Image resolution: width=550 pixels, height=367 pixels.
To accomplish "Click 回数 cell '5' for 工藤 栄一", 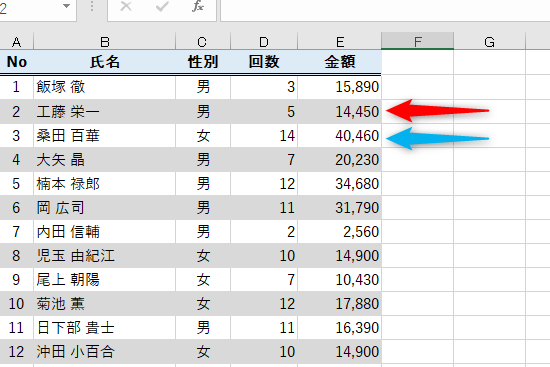I will tap(264, 112).
